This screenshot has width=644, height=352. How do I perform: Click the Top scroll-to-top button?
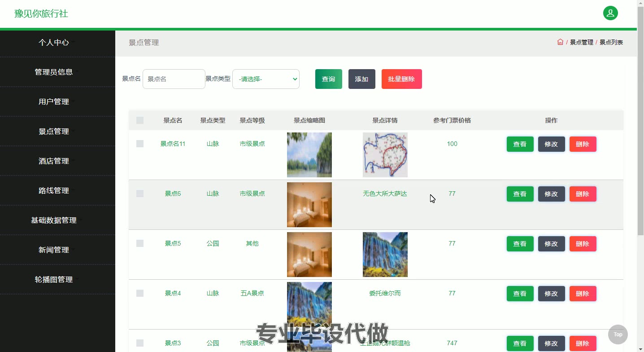click(x=618, y=334)
